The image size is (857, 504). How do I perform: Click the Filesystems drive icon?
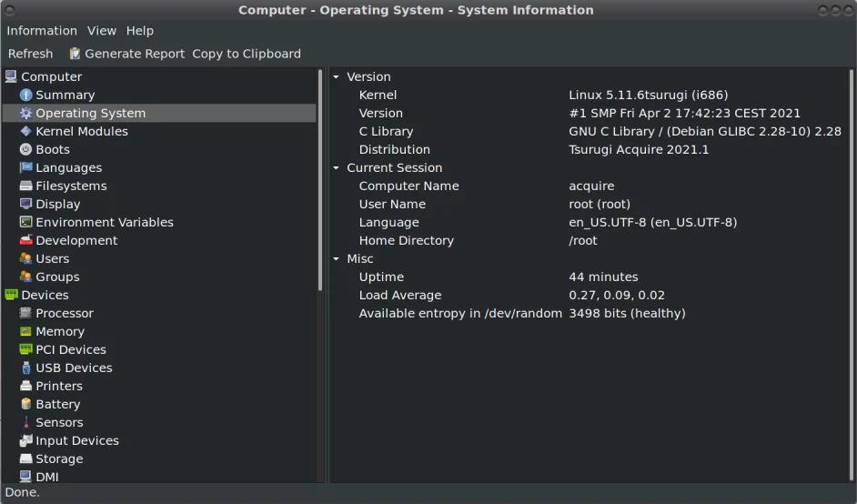pos(25,186)
